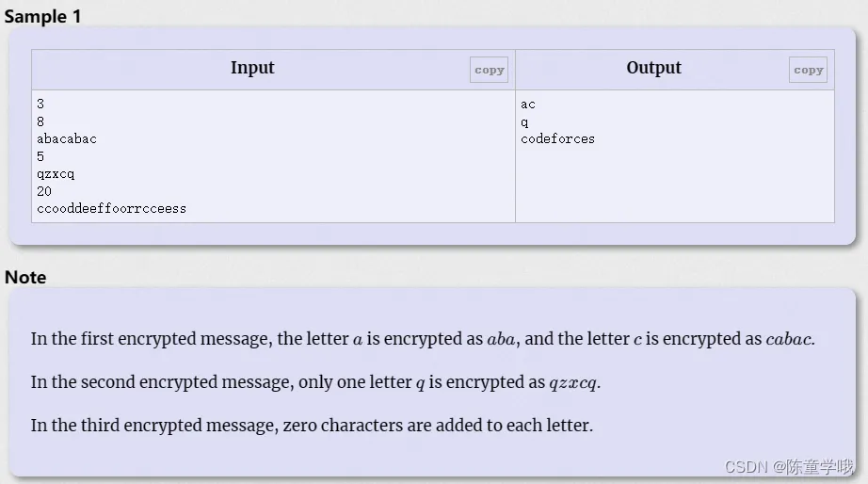Click input line ccooddeeffoorrcceess

click(111, 209)
